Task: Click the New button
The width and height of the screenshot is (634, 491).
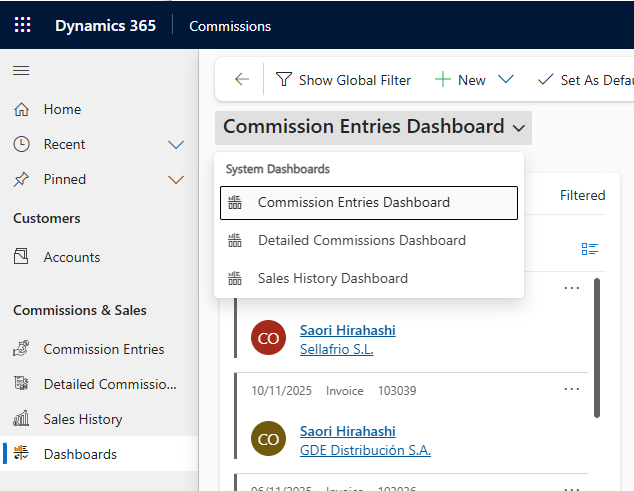Action: (x=461, y=80)
